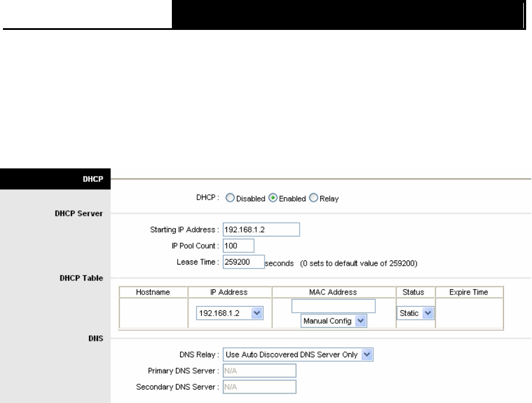This screenshot has width=532, height=403.
Task: Select the Relay DHCP radio button
Action: coord(313,198)
